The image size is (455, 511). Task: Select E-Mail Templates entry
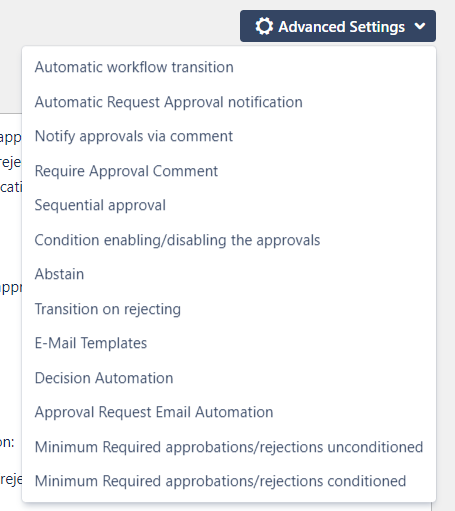tap(229, 343)
